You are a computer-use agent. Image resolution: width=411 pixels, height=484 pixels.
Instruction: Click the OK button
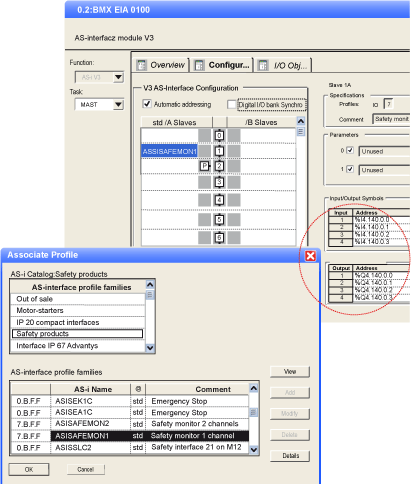pos(29,469)
